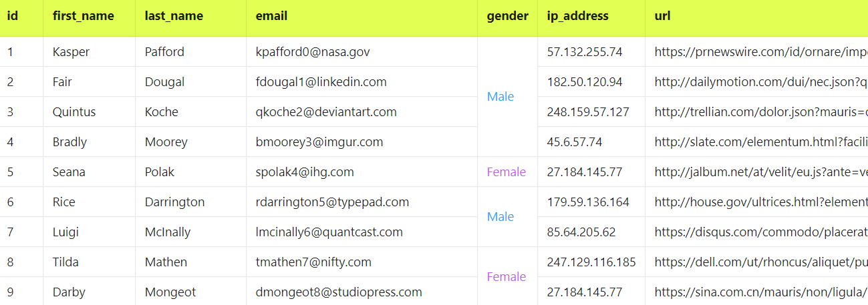Viewport: 868px width, 305px height.
Task: Click email bmoorey3@imgur.com
Action: pos(362,141)
